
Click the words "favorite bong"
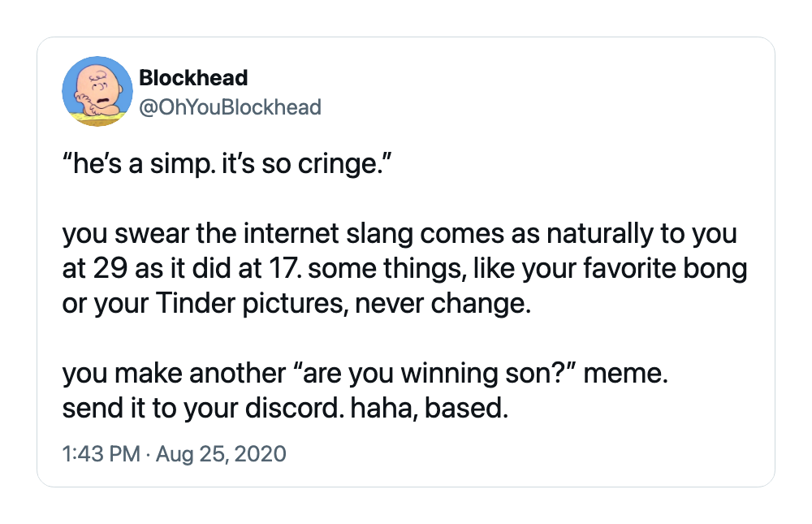[x=666, y=268]
